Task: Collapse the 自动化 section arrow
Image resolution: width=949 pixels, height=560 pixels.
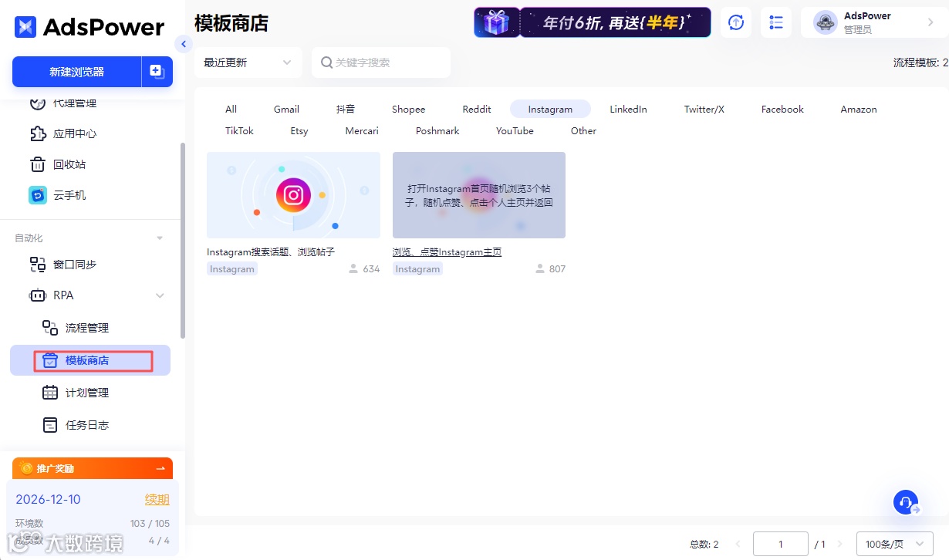Action: 160,238
